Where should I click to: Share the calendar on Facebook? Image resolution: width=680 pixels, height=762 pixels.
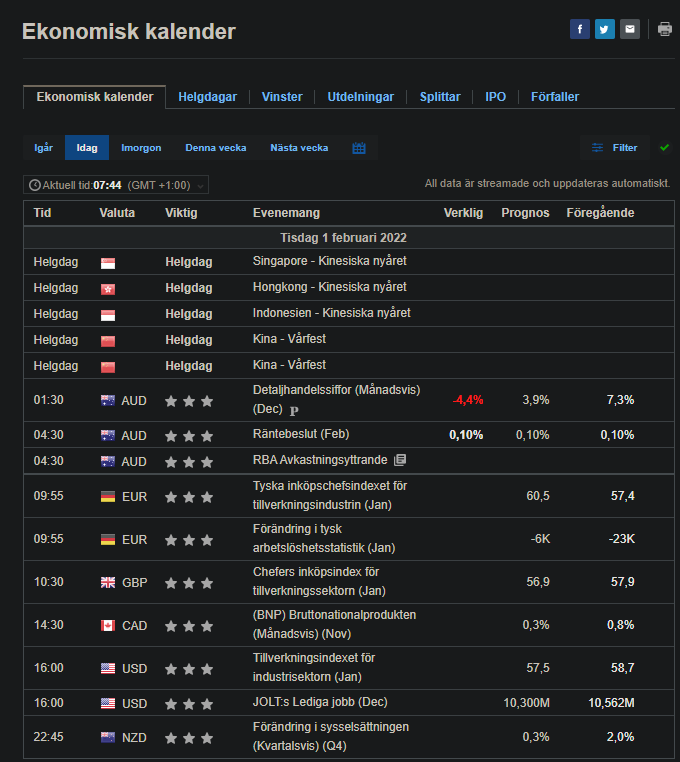[579, 30]
